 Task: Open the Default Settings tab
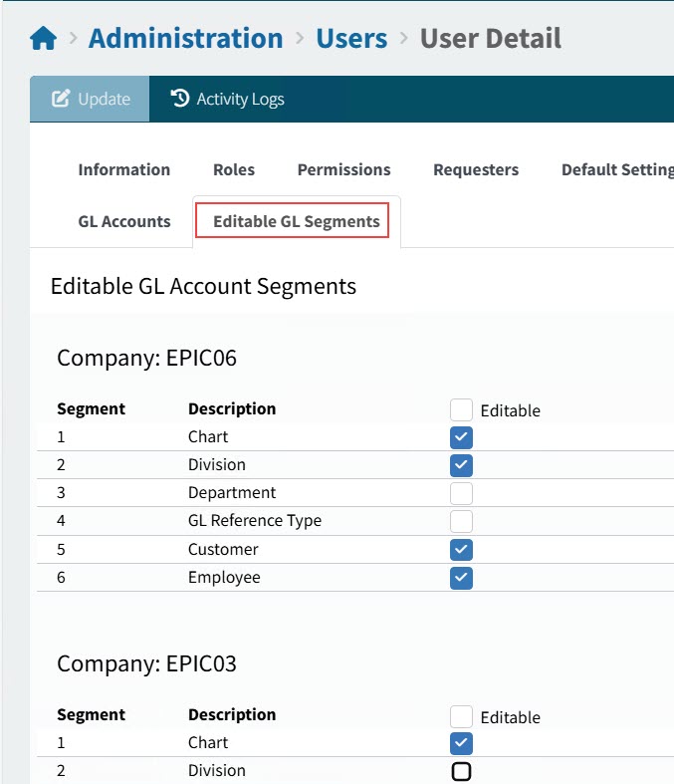point(617,169)
